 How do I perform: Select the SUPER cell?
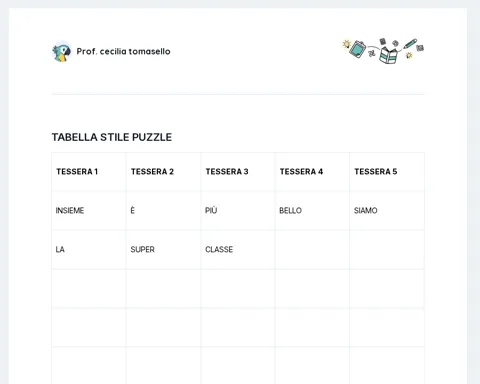(164, 250)
